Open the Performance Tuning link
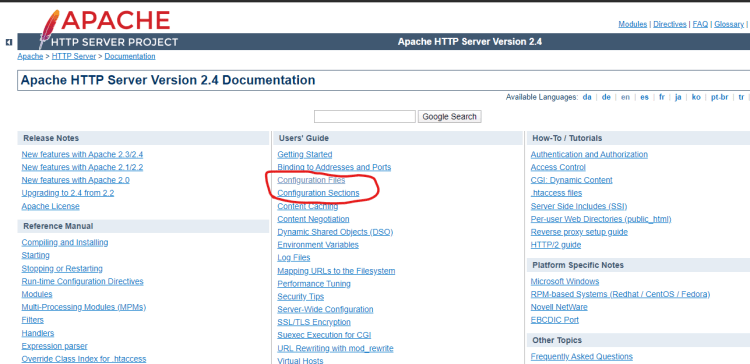Viewport: 750px width, 364px height. [x=314, y=284]
